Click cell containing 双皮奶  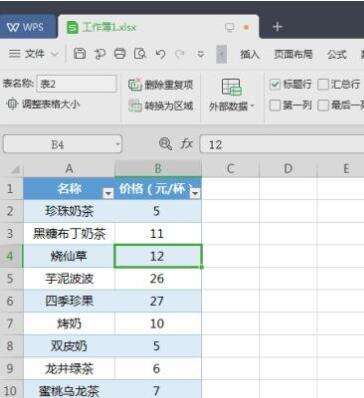69,346
